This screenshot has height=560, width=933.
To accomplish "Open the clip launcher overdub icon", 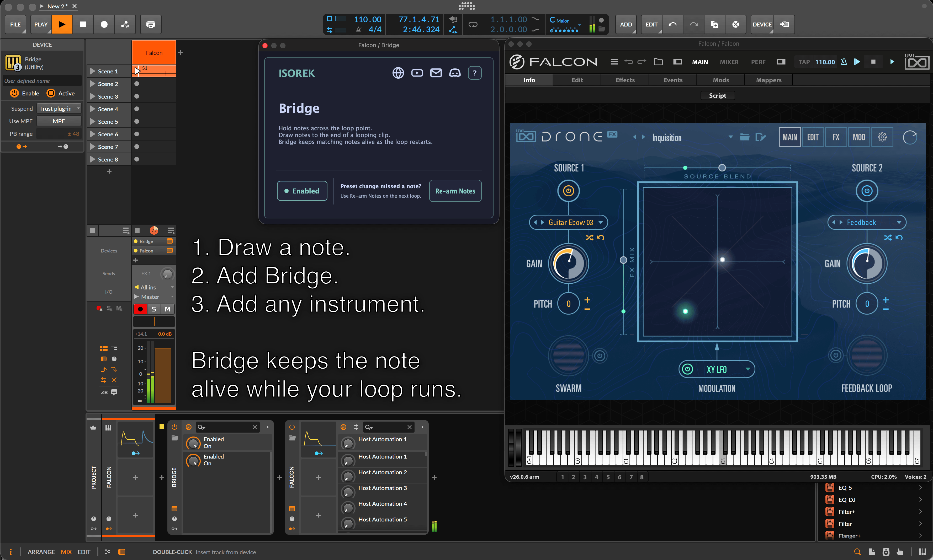I will [151, 24].
